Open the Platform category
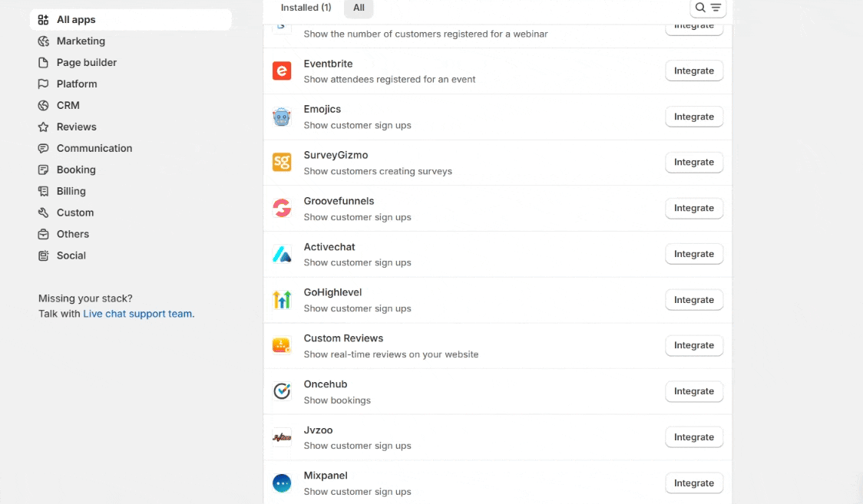Image resolution: width=863 pixels, height=504 pixels. [131, 84]
